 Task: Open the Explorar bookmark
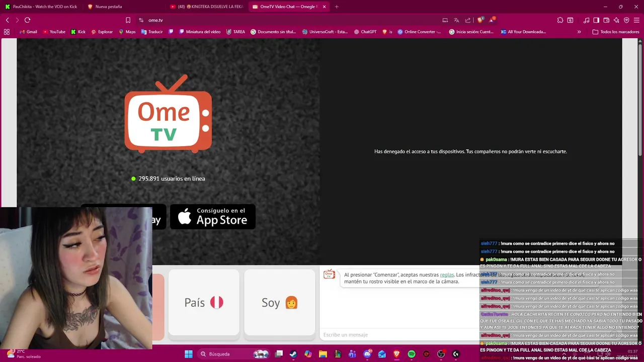pos(102,32)
